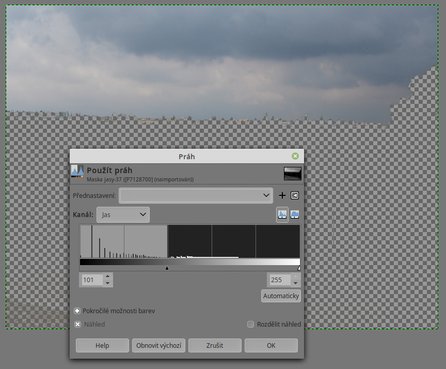The height and width of the screenshot is (369, 446).
Task: Open the presets menu icon beside plus
Action: point(294,196)
